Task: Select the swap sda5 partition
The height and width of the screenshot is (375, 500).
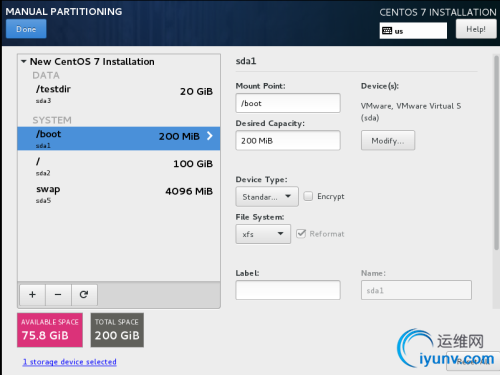Action: point(119,194)
